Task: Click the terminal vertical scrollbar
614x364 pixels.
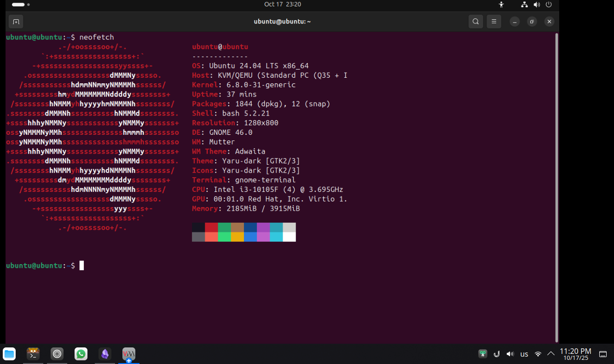Action: 556,184
